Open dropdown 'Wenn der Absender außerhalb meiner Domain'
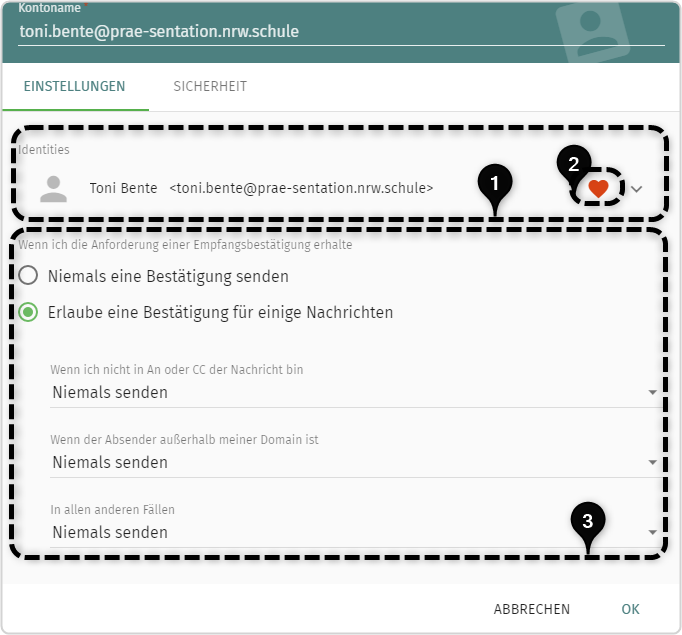 [354, 462]
